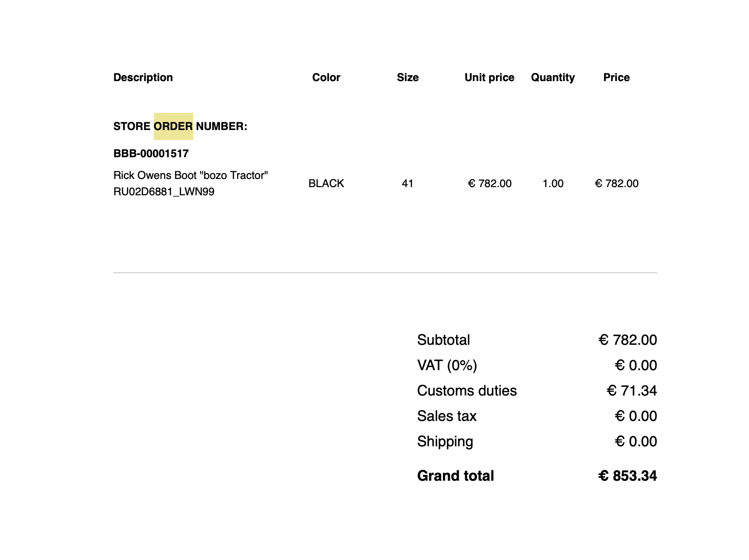
Task: Click the VAT (0%) label
Action: [x=447, y=365]
